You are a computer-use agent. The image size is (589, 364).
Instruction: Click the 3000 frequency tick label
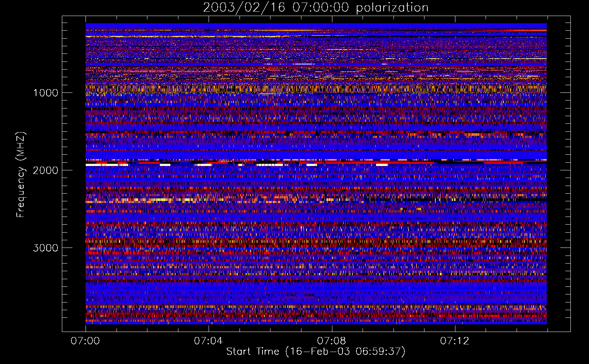click(x=46, y=248)
